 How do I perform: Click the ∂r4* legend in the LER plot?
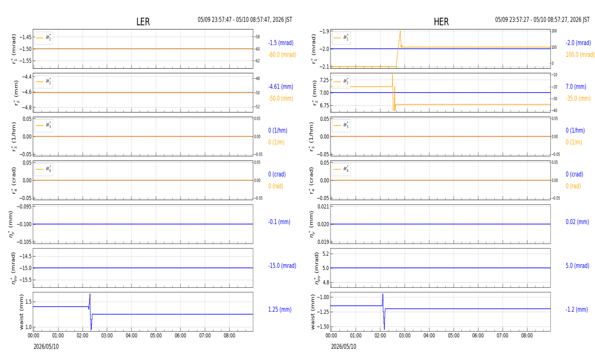coord(44,169)
